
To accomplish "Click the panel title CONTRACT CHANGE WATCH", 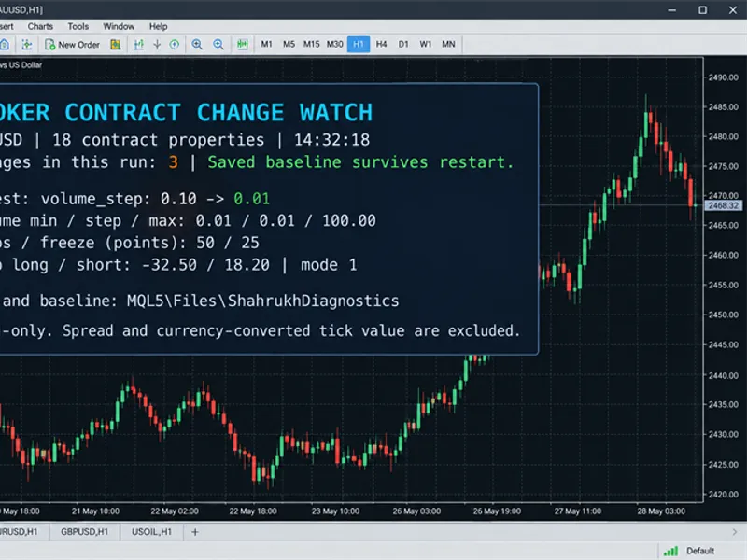I will [x=218, y=113].
